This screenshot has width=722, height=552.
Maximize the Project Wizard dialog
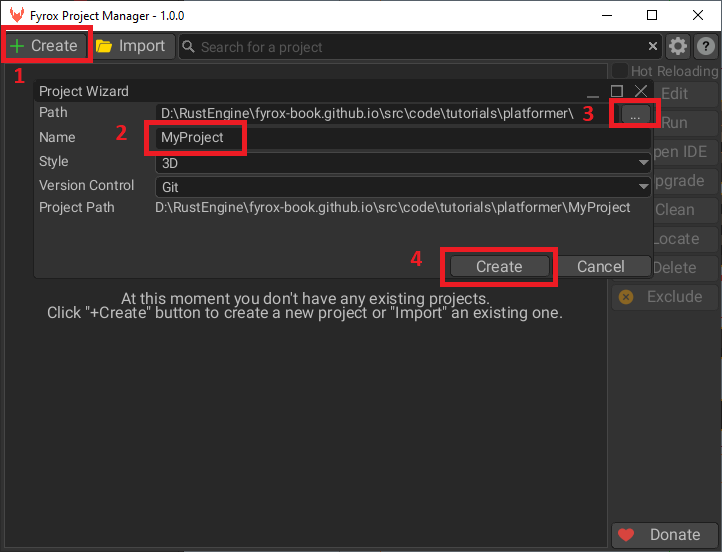pyautogui.click(x=617, y=91)
